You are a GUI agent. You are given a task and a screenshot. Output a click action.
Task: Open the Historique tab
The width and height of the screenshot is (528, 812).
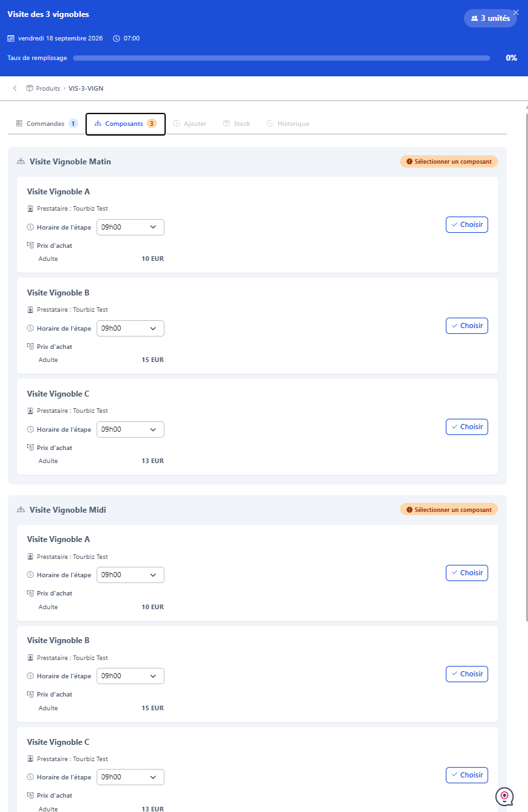click(x=288, y=123)
